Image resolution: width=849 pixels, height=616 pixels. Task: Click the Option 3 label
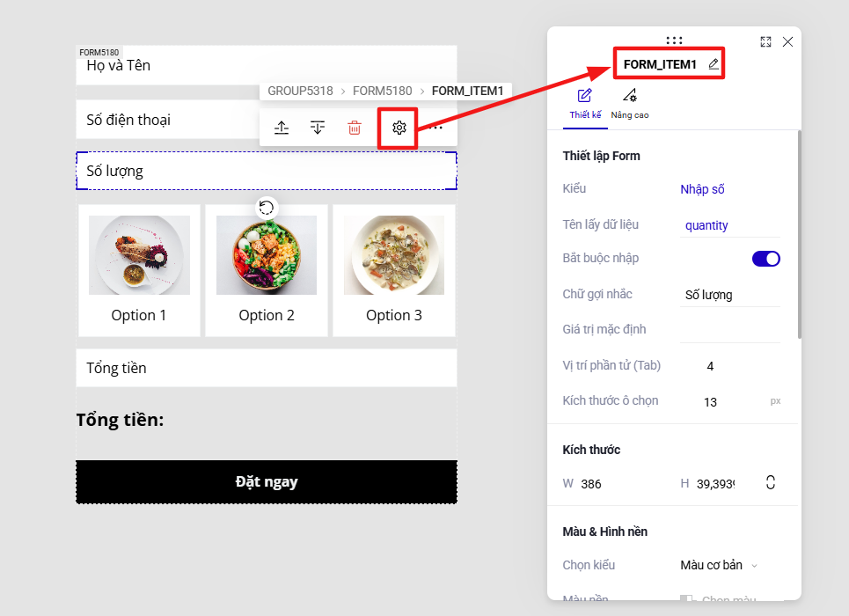pyautogui.click(x=393, y=315)
